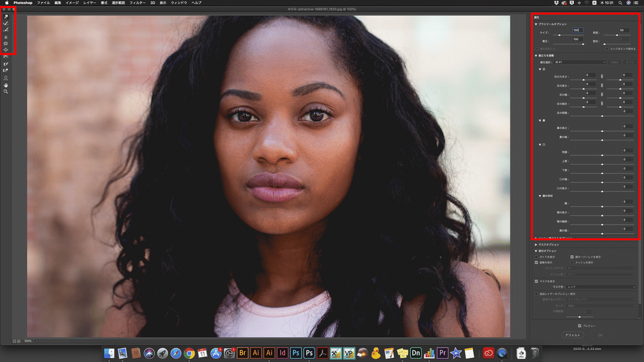Toggle link icon for 目の高さ sliders
Screen dimensions: 644x362
[602, 85]
